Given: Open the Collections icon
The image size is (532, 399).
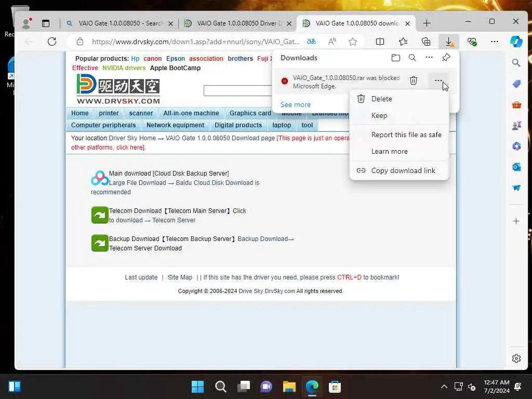Looking at the screenshot, I should [426, 42].
